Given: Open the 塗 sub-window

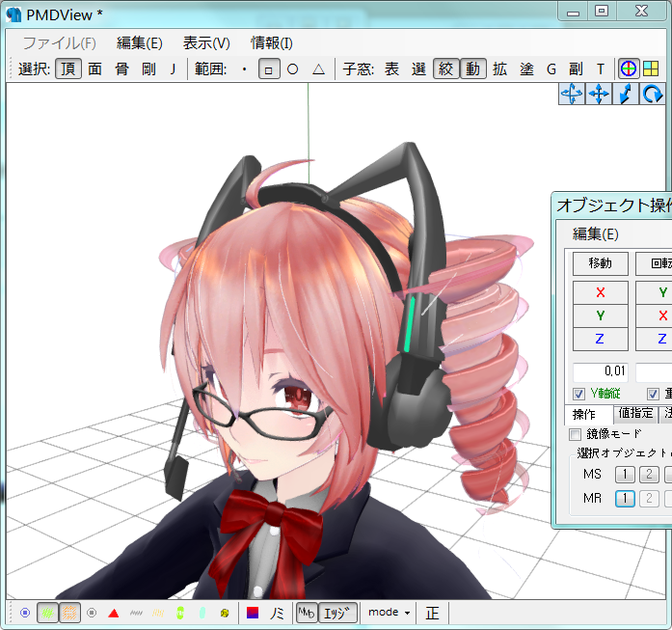Looking at the screenshot, I should coord(526,68).
